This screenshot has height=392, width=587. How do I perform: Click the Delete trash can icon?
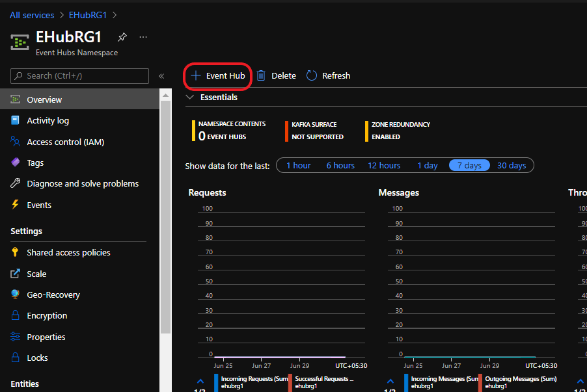click(x=261, y=76)
